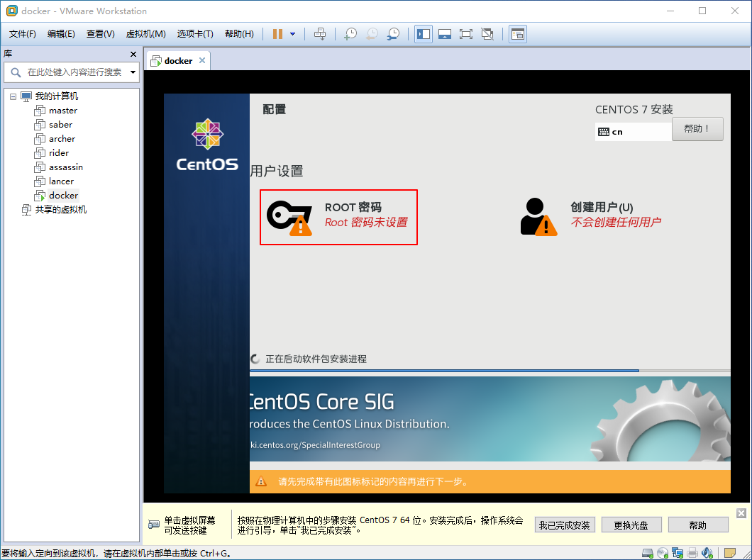Click the installation progress bar
The image size is (752, 560).
pyautogui.click(x=490, y=369)
